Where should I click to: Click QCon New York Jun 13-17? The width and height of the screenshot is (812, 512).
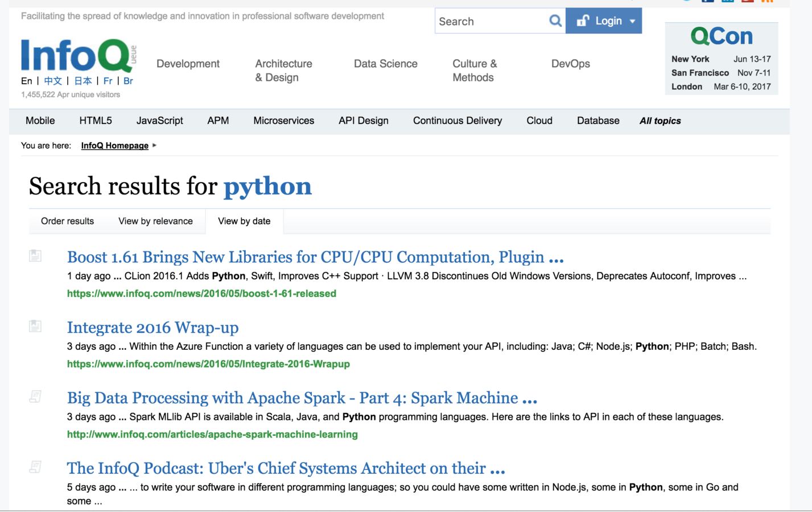721,59
